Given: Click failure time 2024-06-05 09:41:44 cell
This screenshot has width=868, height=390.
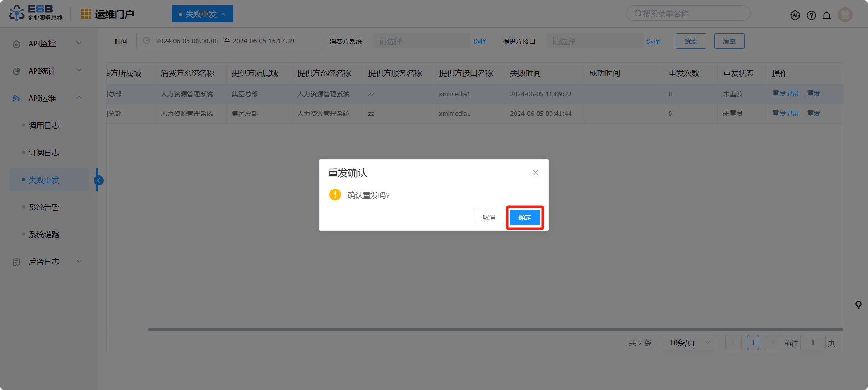Looking at the screenshot, I should tap(541, 114).
